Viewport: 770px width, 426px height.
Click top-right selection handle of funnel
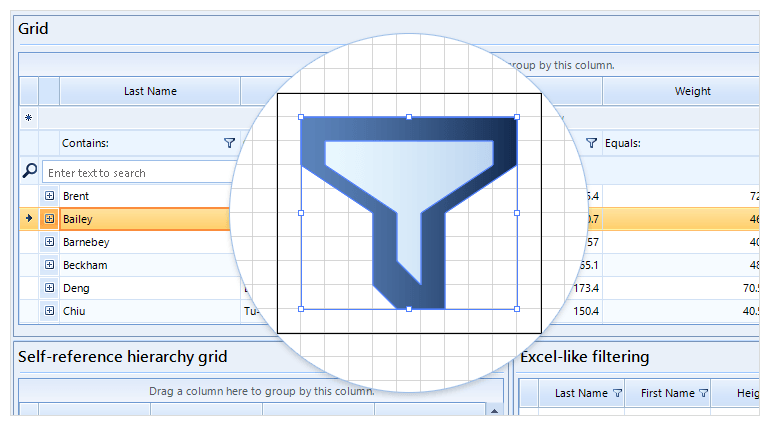(517, 117)
